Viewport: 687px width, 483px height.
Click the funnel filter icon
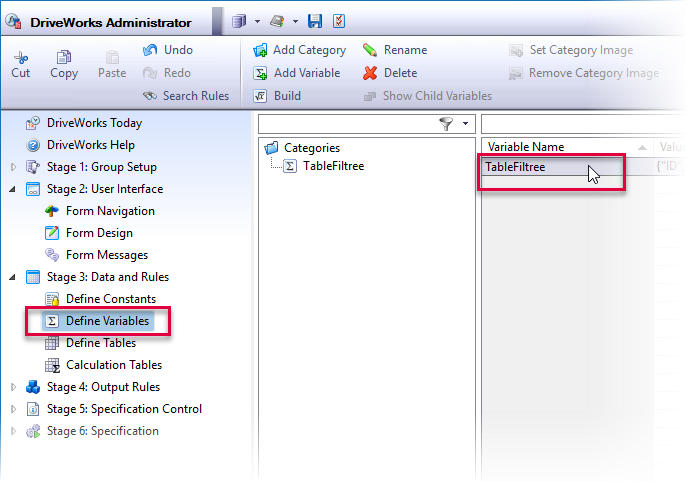point(446,124)
